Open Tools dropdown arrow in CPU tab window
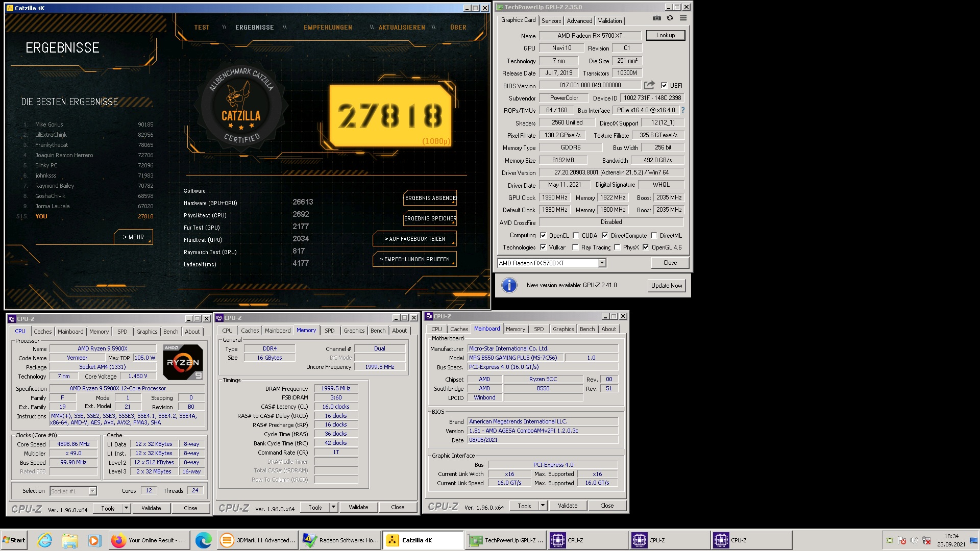 click(126, 508)
